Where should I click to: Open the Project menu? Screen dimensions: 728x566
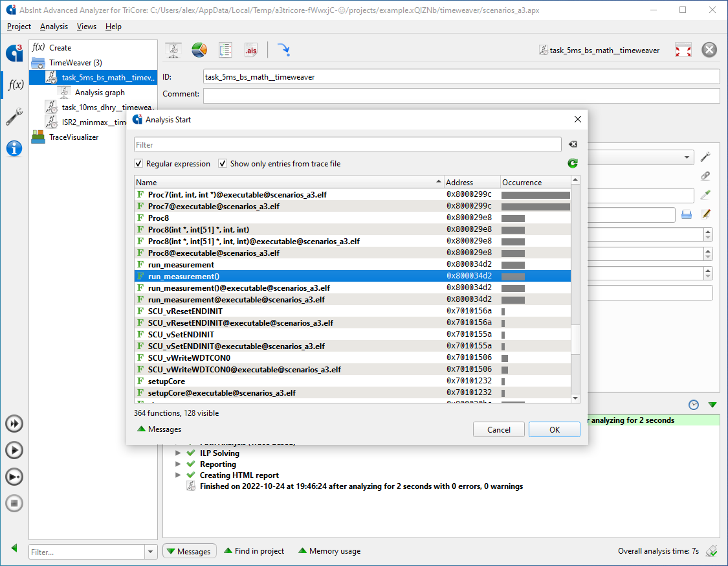click(x=19, y=27)
